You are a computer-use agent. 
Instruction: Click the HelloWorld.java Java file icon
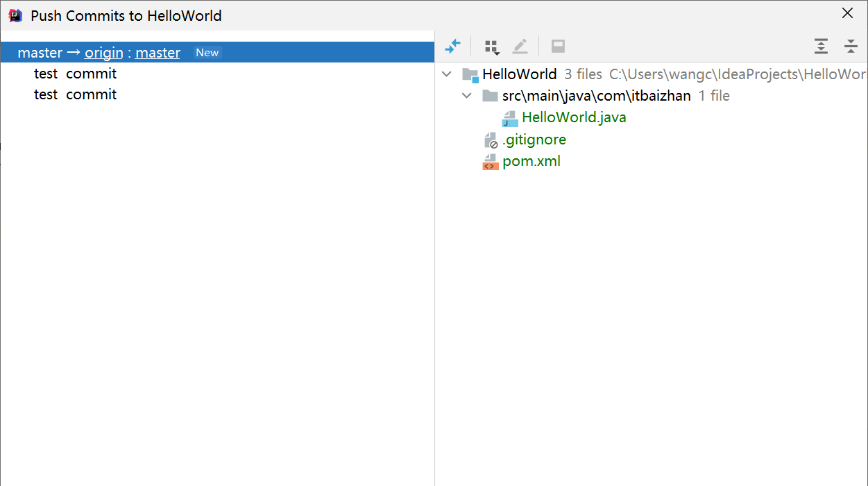coord(510,118)
